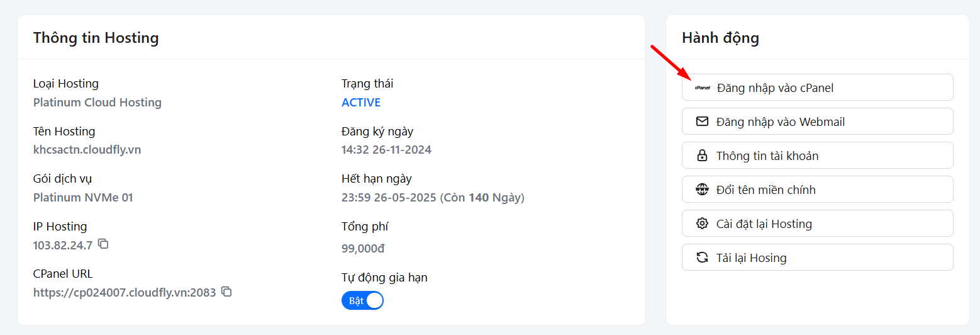Disable the 'Tự động gia hạn' toggle

pyautogui.click(x=362, y=300)
